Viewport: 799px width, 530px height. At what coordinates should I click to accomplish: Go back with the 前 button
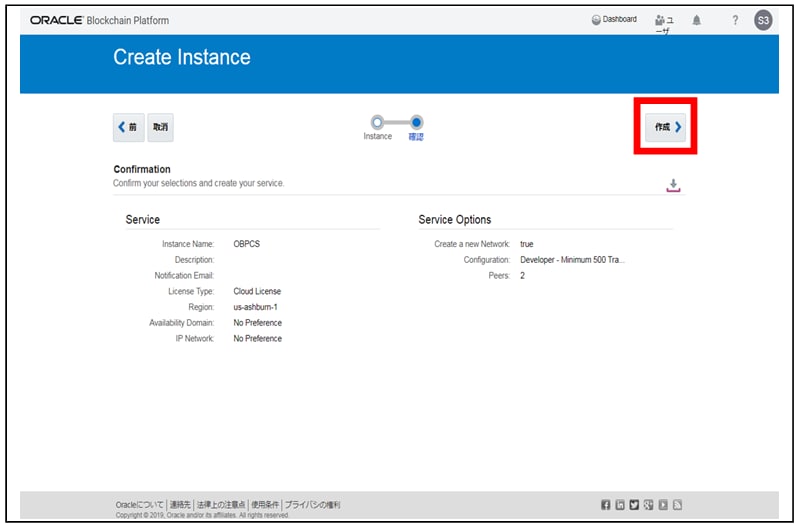click(128, 127)
